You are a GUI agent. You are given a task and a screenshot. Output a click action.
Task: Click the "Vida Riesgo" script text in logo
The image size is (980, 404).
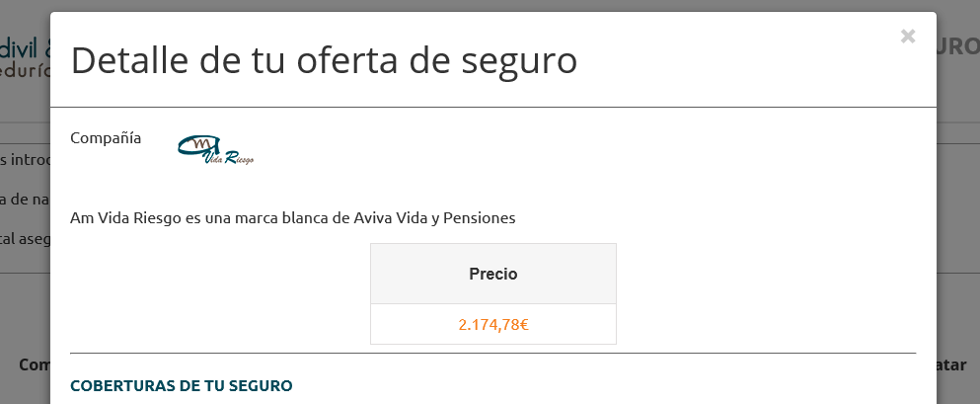point(229,158)
